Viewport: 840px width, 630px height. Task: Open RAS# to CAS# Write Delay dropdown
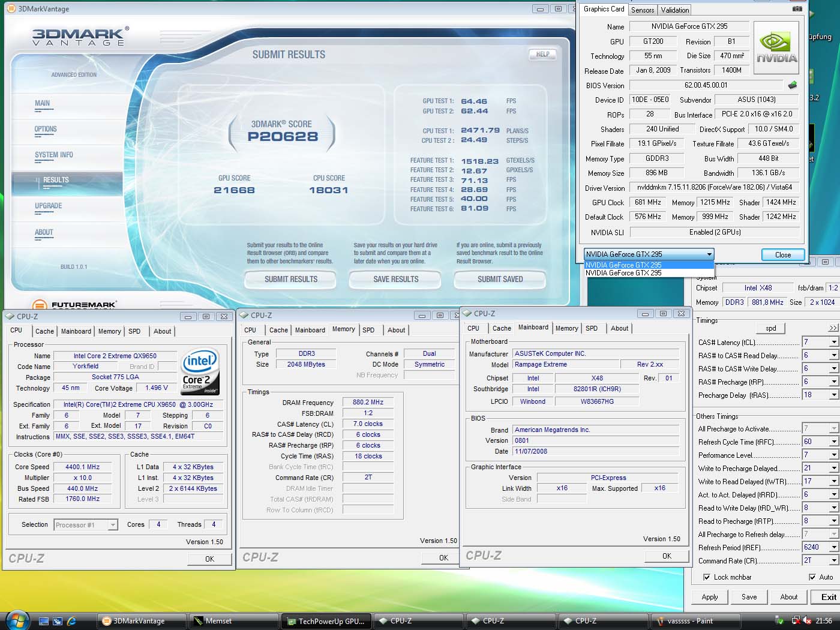(x=833, y=368)
